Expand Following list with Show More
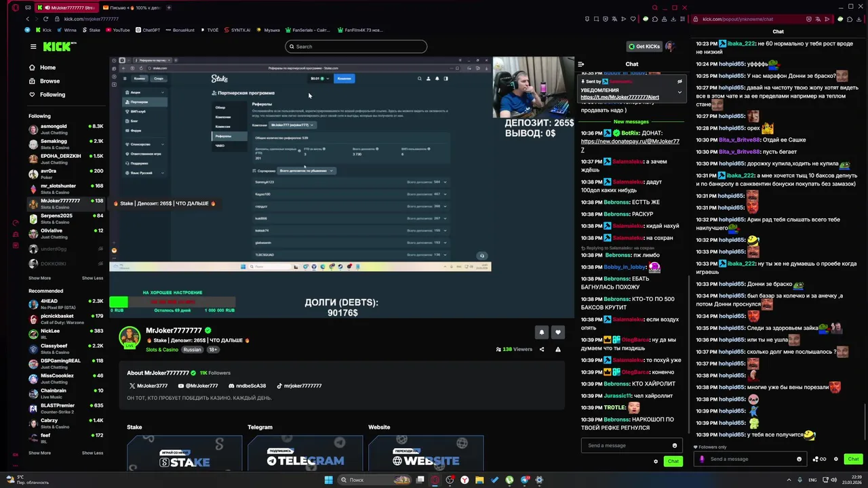Image resolution: width=868 pixels, height=488 pixels. click(39, 278)
